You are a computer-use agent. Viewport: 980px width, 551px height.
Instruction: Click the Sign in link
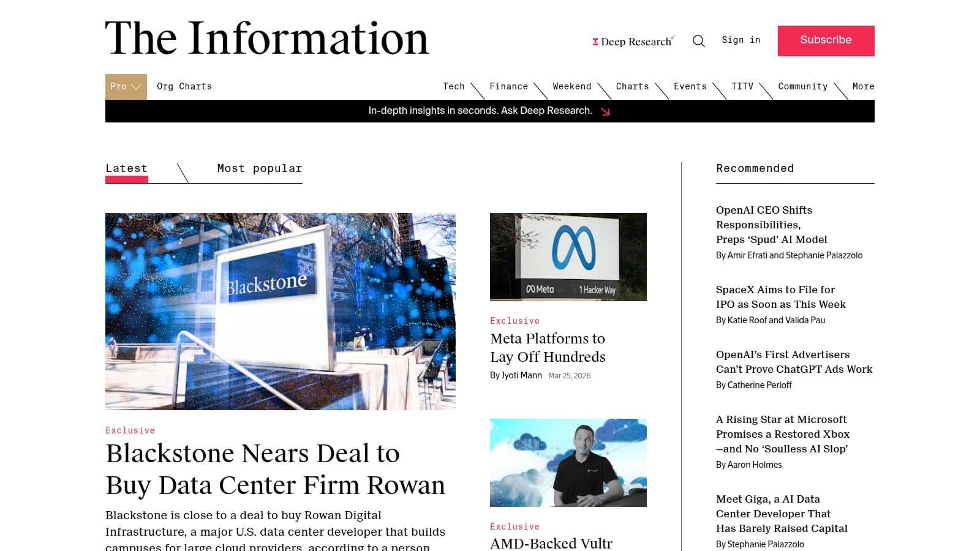741,40
